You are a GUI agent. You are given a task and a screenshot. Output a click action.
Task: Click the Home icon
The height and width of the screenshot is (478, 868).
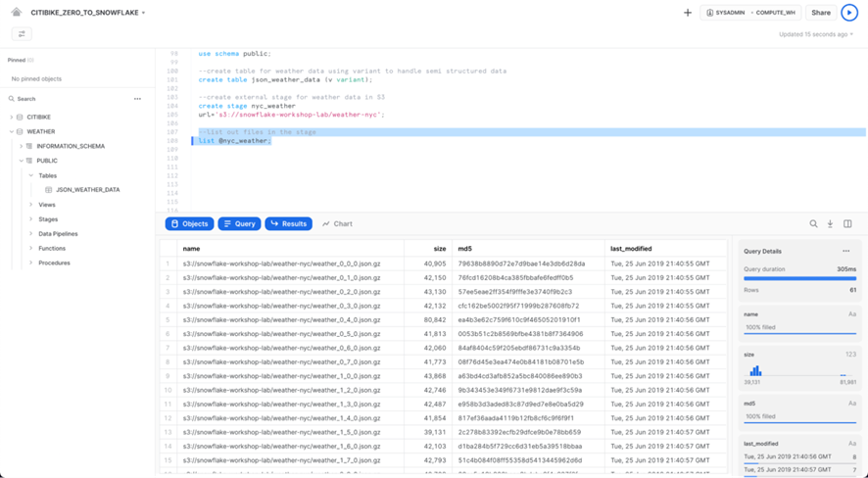point(17,13)
